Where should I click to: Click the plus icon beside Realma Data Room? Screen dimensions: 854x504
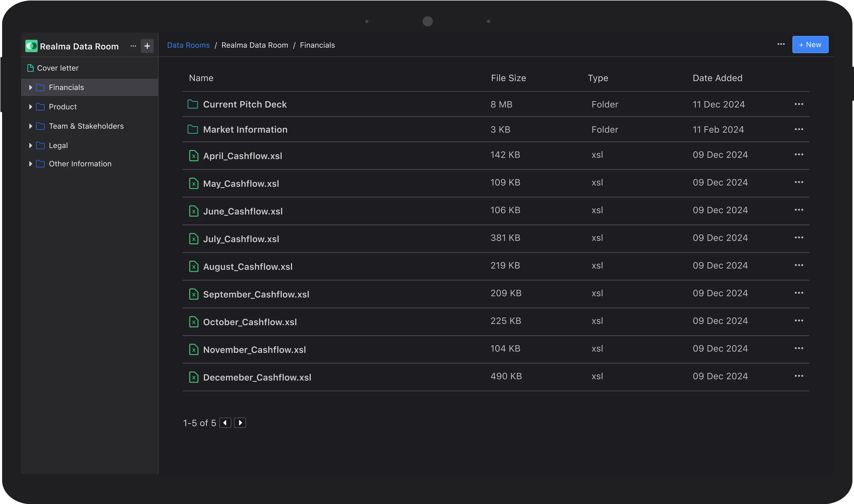(147, 46)
